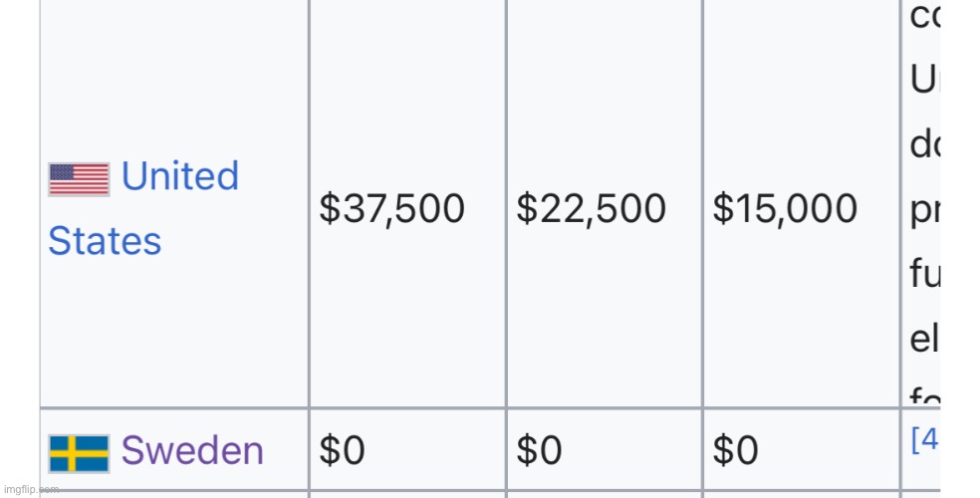Viewport: 980px width, 498px height.
Task: Click the truncated 'U' text in notes column
Action: (x=923, y=82)
